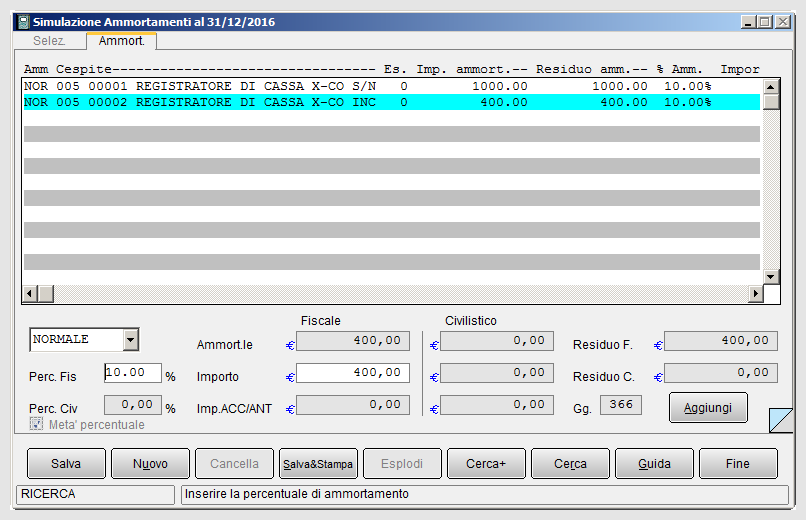Click the euro icon beside the Civilistico Imp.ACC/ANT field
806x520 pixels.
tap(434, 409)
